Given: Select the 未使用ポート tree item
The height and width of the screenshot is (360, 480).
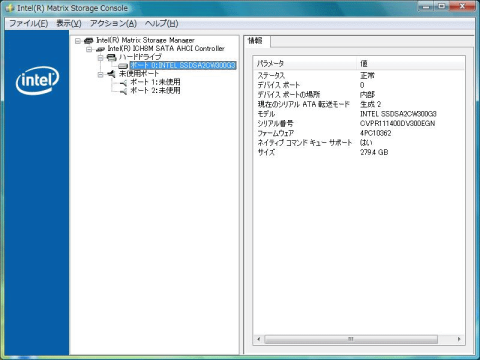Looking at the screenshot, I should click(x=139, y=74).
